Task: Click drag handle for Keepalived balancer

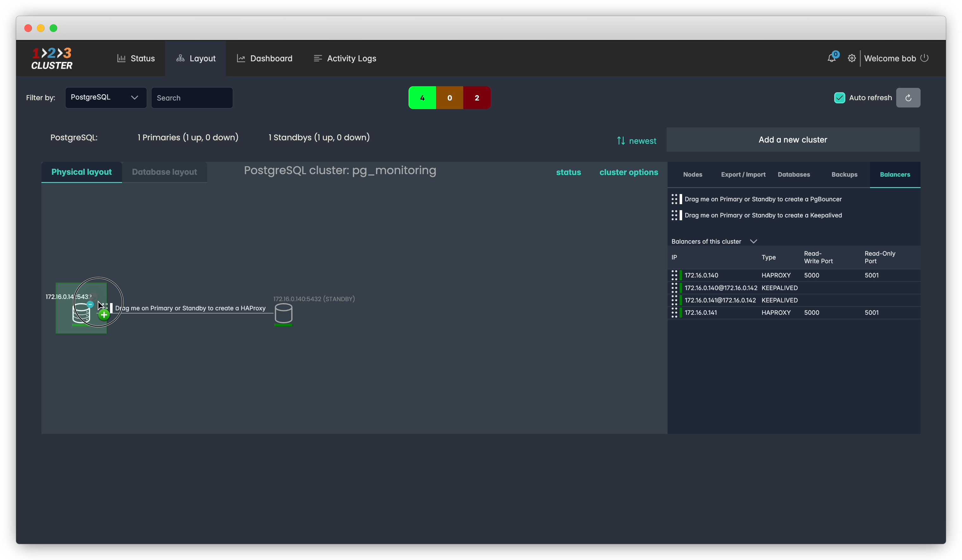Action: (x=674, y=215)
